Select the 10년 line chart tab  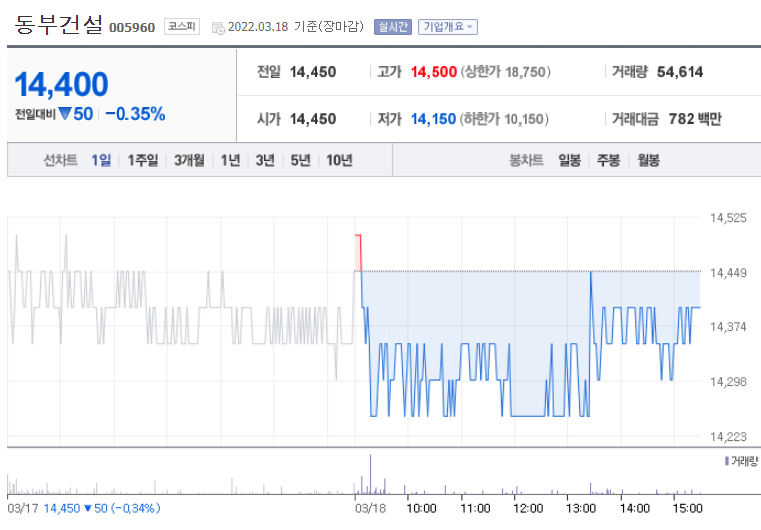coord(339,160)
